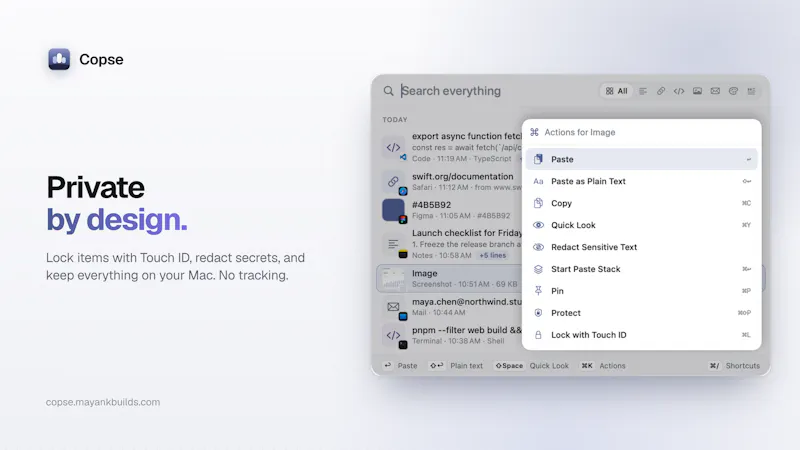Choose Redact Sensitive Text
Image resolution: width=800 pixels, height=450 pixels.
click(641, 247)
